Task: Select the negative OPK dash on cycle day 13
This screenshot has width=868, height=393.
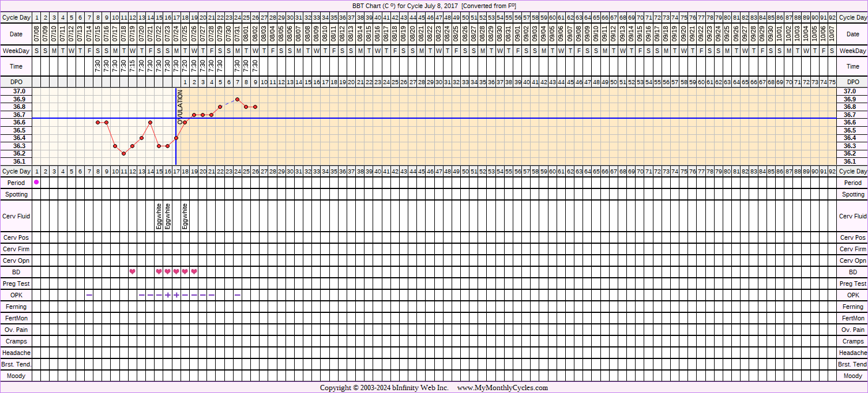Action: pos(141,295)
